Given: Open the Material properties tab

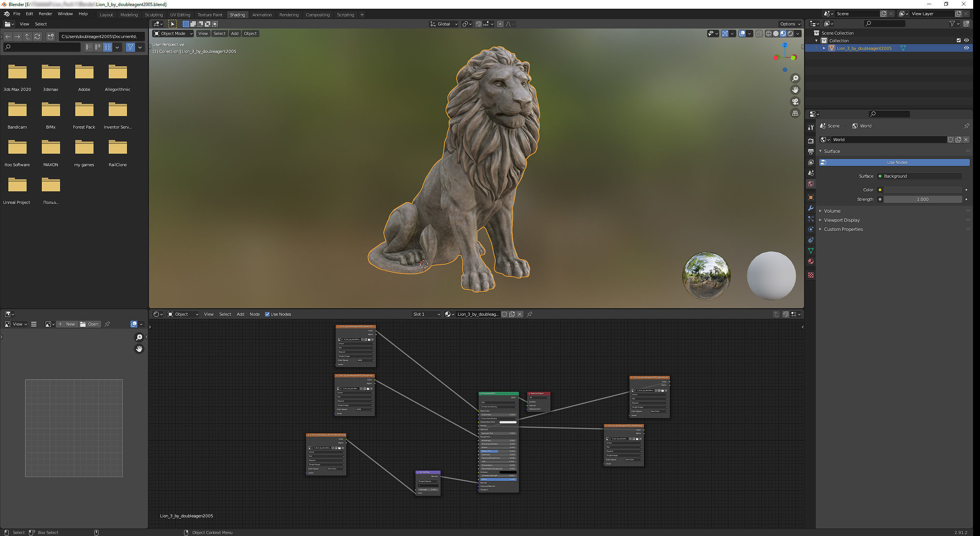Looking at the screenshot, I should 811,261.
